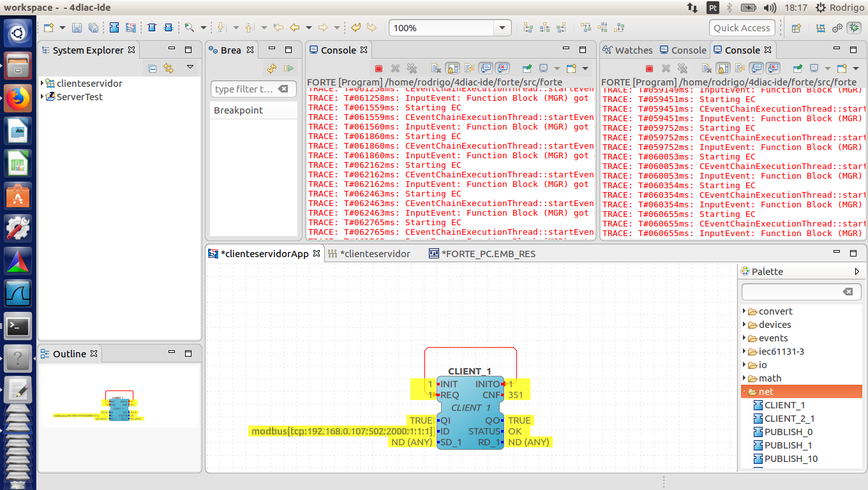Open the System Explorer view menu
Image resolution: width=868 pixels, height=490 pixels.
tap(190, 67)
